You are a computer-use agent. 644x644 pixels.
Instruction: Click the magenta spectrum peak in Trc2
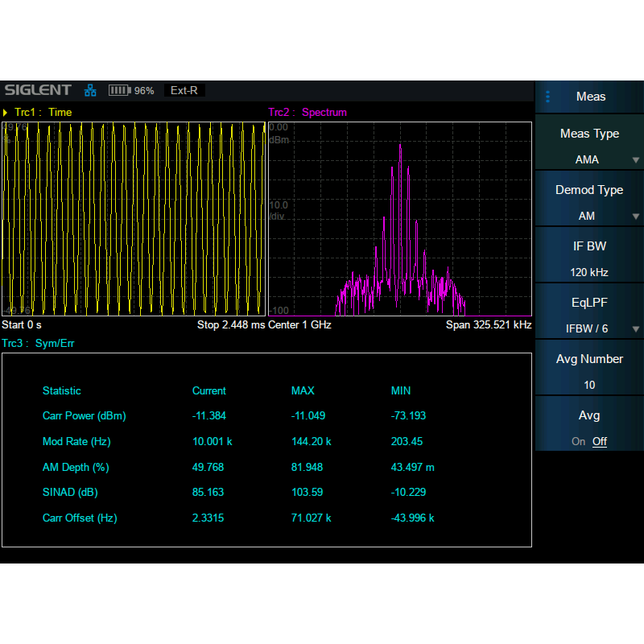coord(400,148)
